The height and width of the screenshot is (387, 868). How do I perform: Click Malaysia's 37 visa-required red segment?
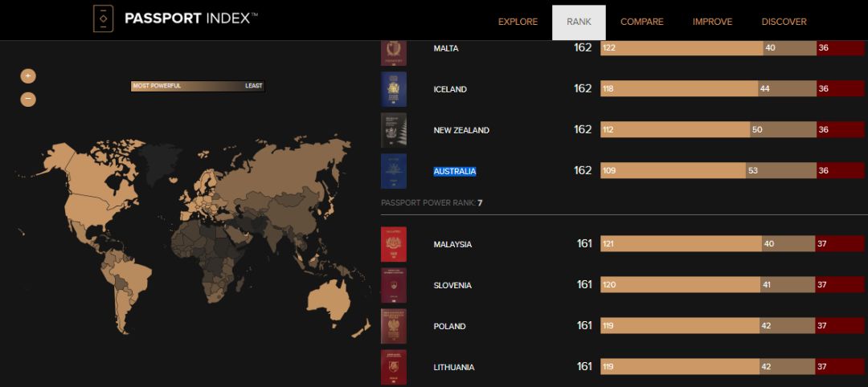[x=840, y=244]
